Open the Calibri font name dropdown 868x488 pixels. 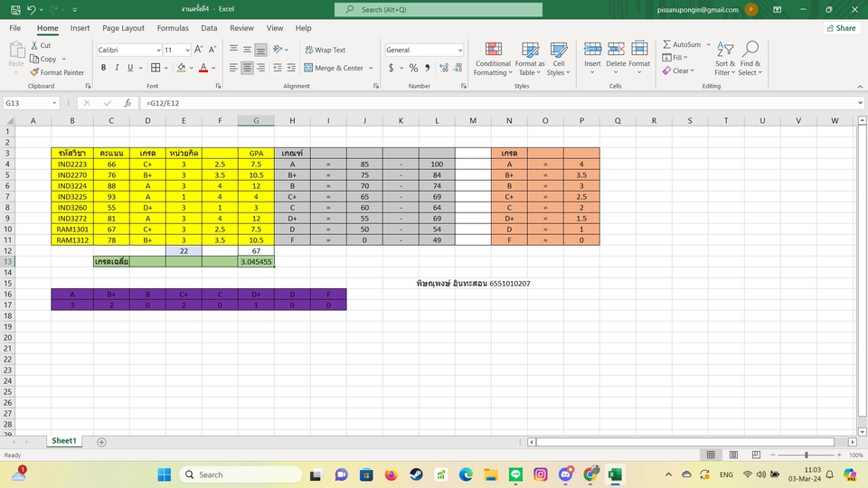pyautogui.click(x=157, y=51)
